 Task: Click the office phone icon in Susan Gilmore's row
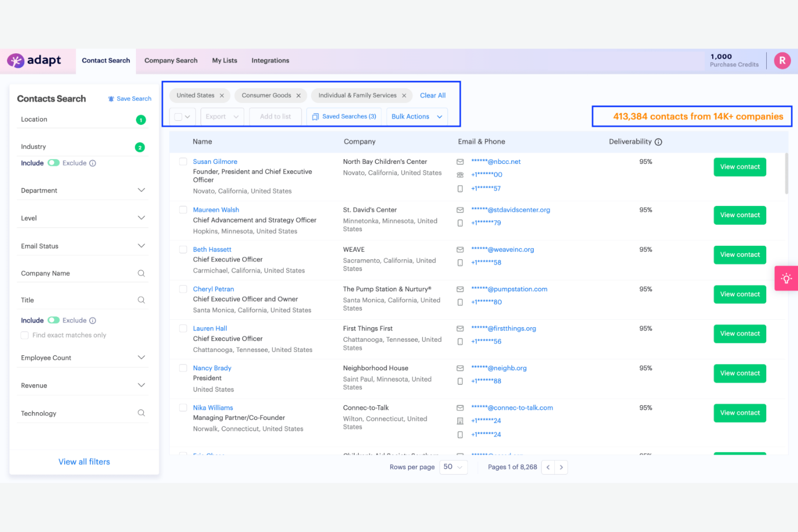click(460, 175)
